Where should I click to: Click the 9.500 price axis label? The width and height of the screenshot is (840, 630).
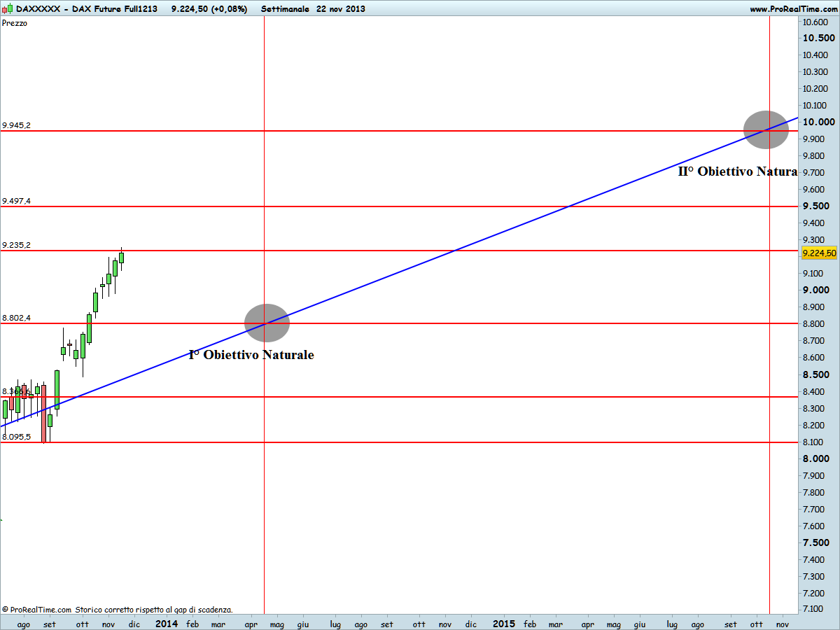click(x=817, y=206)
